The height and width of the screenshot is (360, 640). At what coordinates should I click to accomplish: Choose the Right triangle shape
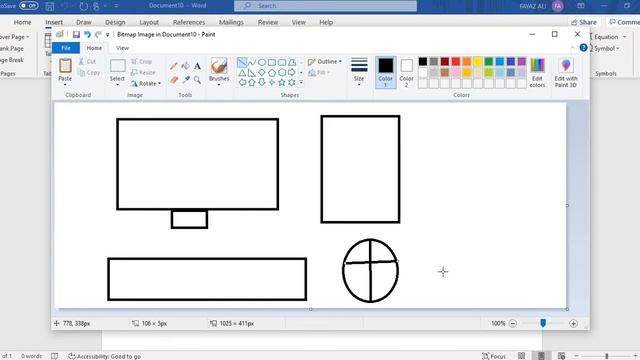tap(252, 73)
